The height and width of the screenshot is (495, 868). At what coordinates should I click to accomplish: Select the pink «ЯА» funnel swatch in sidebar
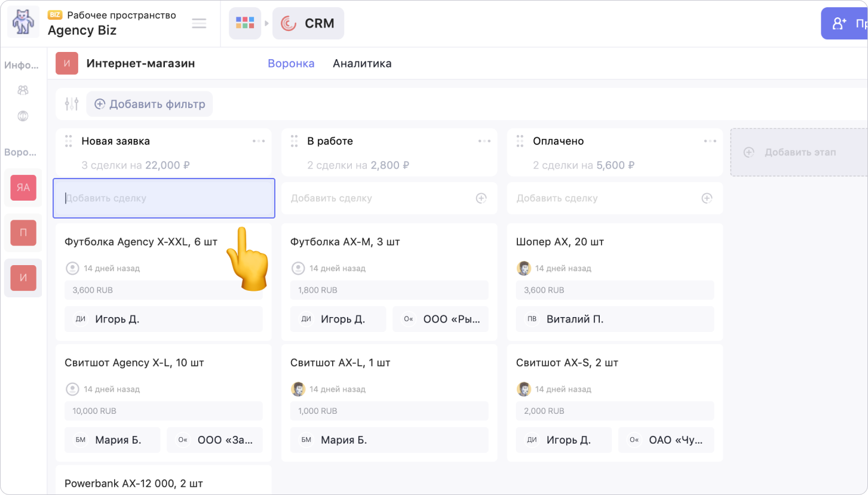pos(23,187)
